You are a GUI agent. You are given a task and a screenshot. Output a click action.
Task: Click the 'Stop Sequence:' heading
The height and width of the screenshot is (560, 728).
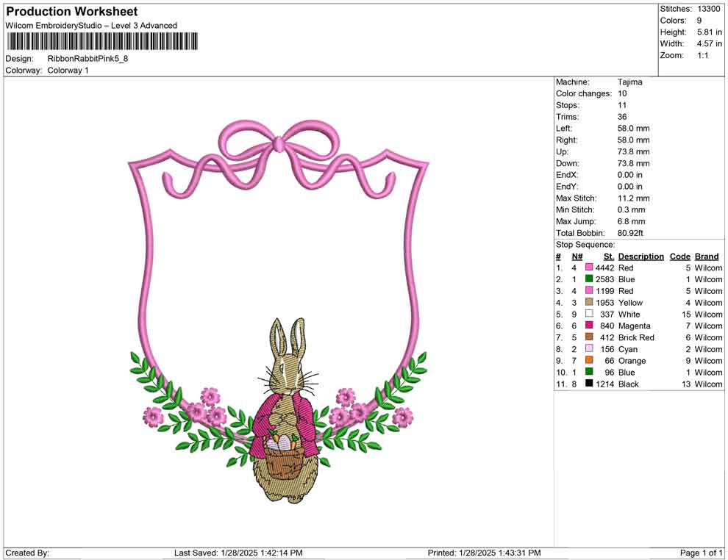[585, 245]
